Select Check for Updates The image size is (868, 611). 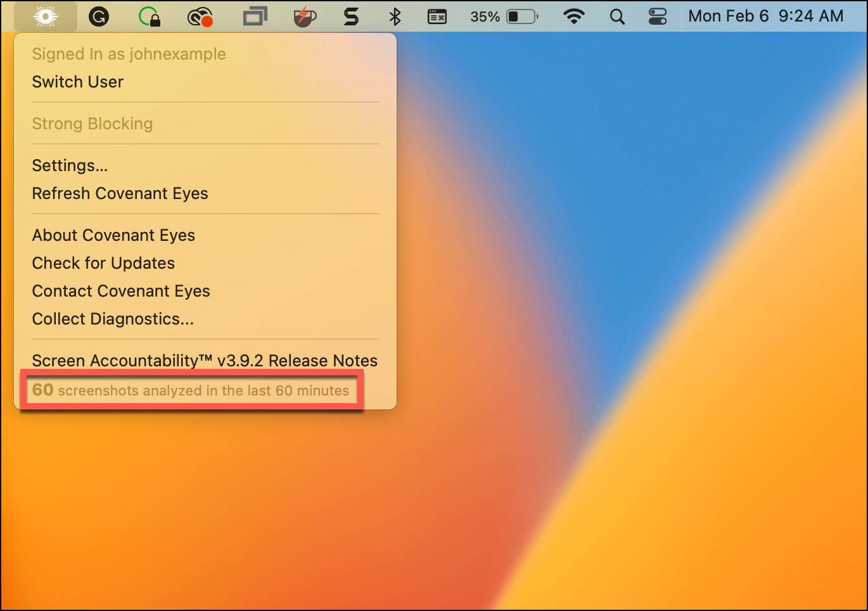[x=104, y=263]
